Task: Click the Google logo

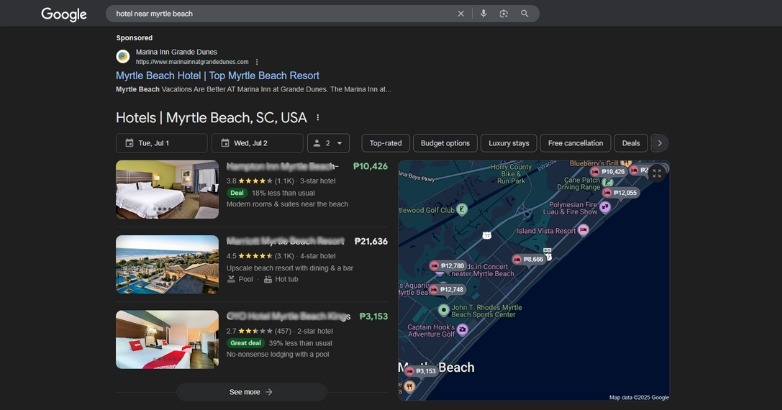Action: tap(64, 14)
